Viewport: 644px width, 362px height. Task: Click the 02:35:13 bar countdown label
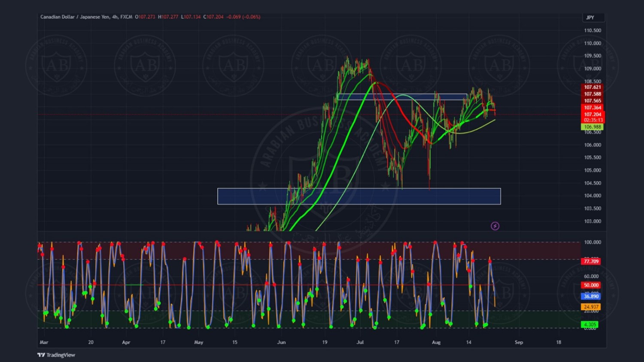[592, 120]
